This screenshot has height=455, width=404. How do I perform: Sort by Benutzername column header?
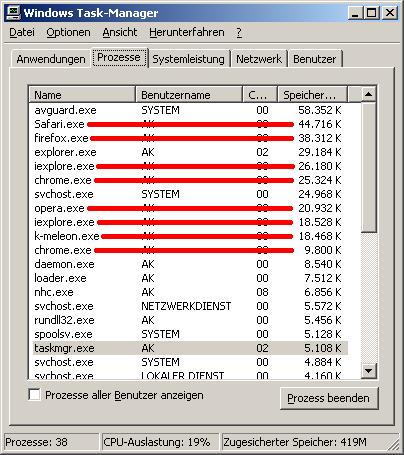point(189,95)
